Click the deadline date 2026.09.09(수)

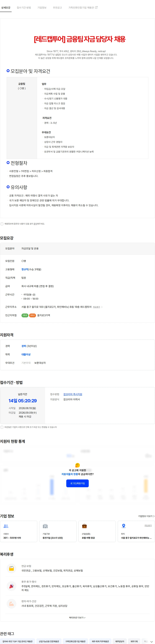27,413
